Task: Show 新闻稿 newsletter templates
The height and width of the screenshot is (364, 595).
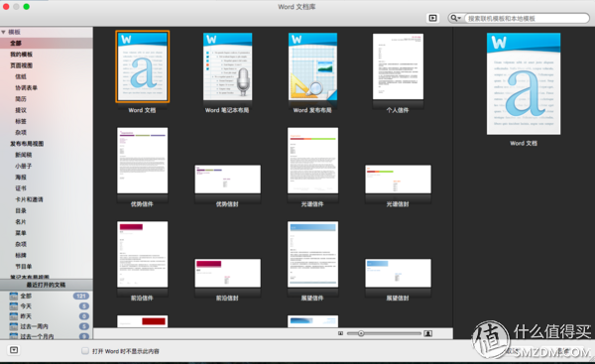Action: pyautogui.click(x=24, y=155)
